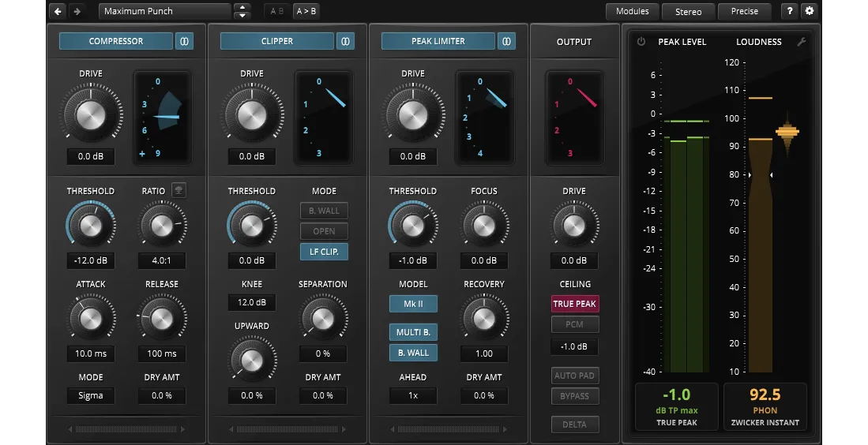Screen dimensions: 868x445
Task: Click the compressor threshold -12.0 dB field
Action: point(91,260)
